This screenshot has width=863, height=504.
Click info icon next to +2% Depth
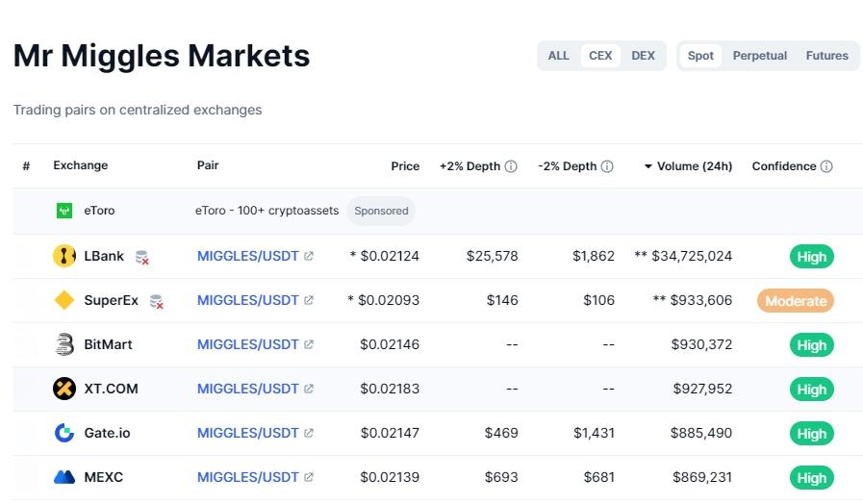[x=511, y=166]
